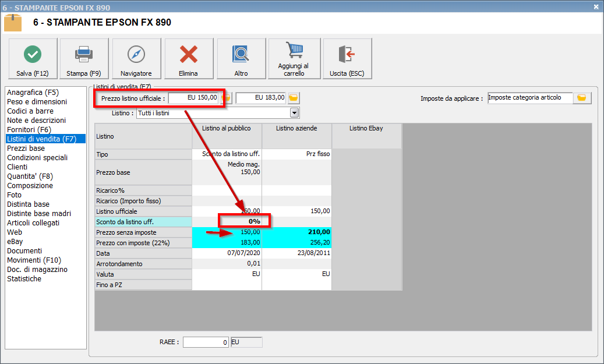Select Movimenti (F10) section

tap(34, 260)
